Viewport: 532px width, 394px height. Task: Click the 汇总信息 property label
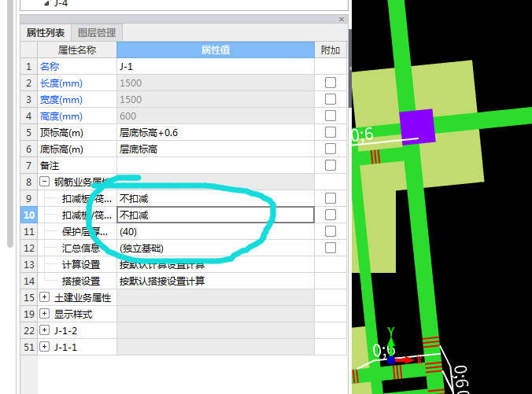81,249
